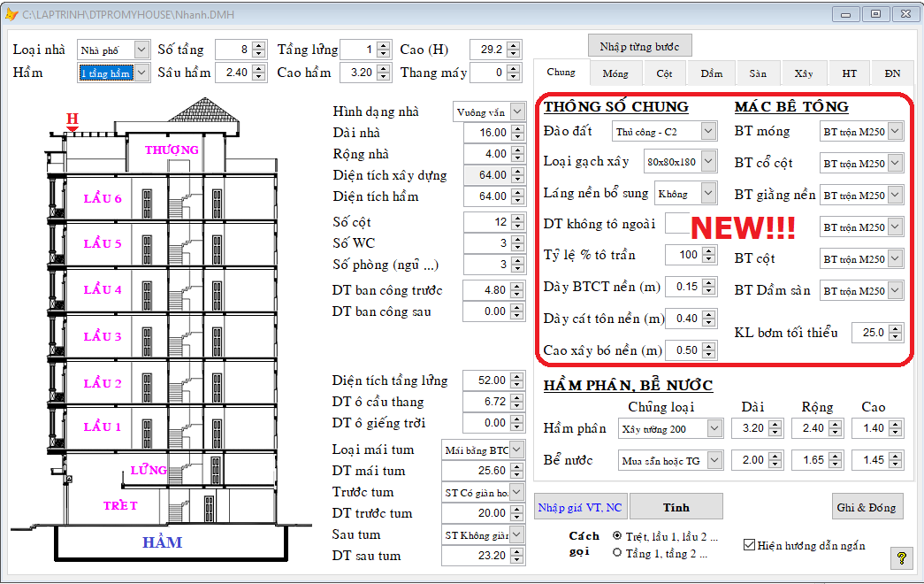Select the Tầng 1, tầng 2 radio option

(617, 553)
